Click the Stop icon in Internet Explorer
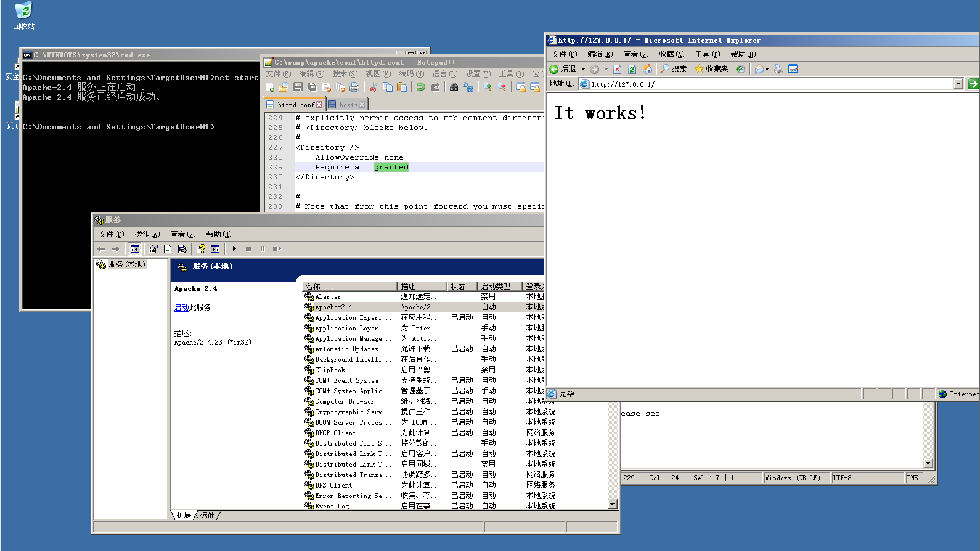 [x=617, y=69]
